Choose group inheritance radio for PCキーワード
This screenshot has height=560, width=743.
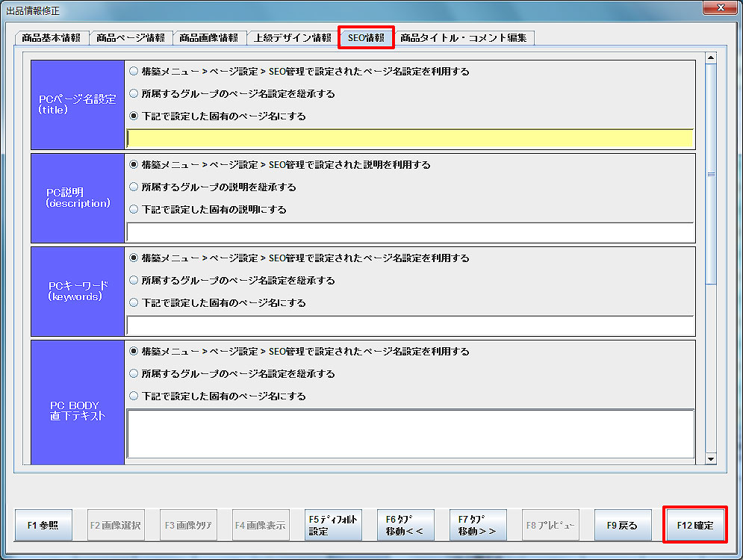pyautogui.click(x=134, y=281)
